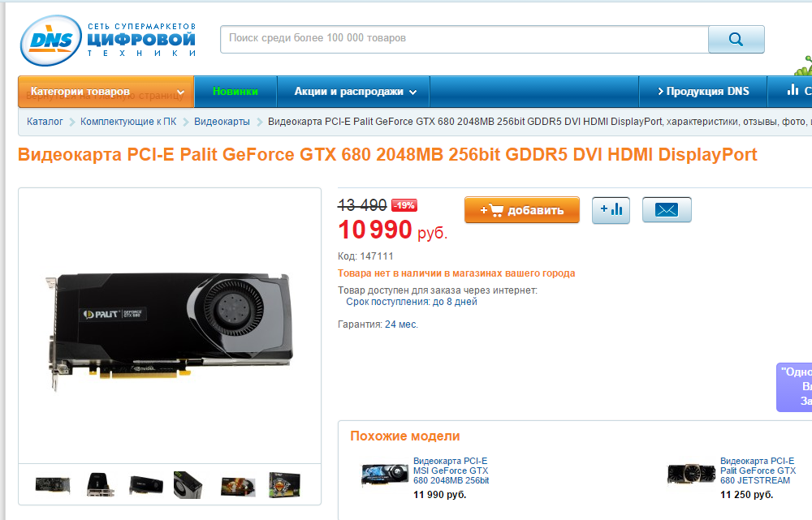Add product to comparison chart icon
The height and width of the screenshot is (520, 812).
[611, 210]
